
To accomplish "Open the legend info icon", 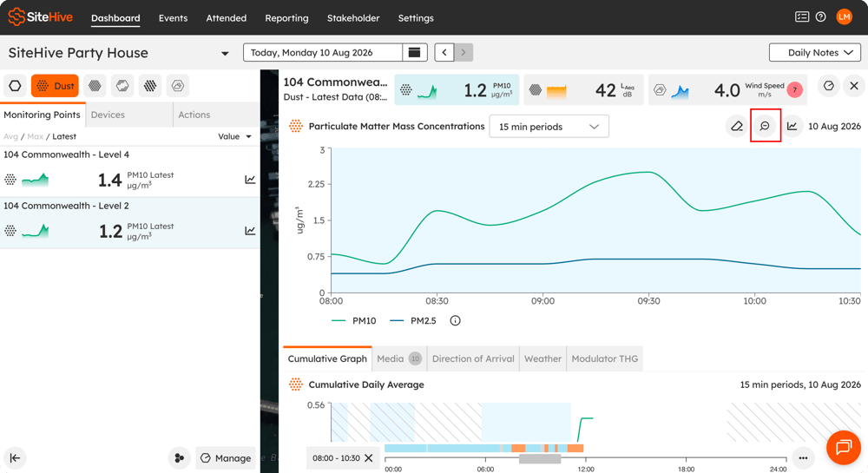I will tap(455, 320).
